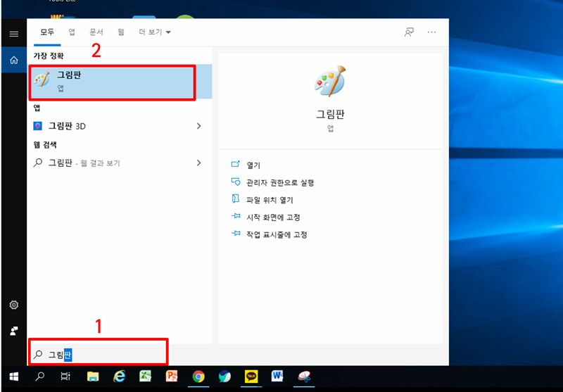Click 열기 to open Paint
The image size is (563, 392).
point(253,165)
